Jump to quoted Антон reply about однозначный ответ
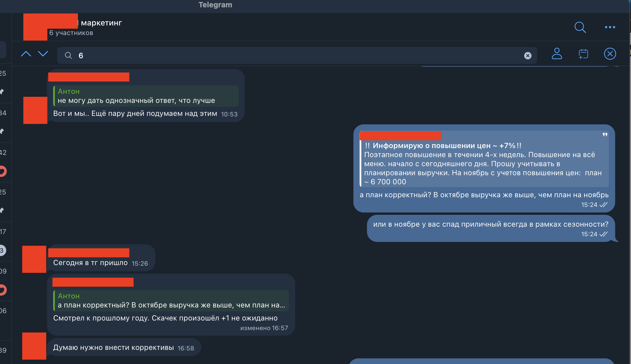631x364 pixels. pyautogui.click(x=146, y=96)
